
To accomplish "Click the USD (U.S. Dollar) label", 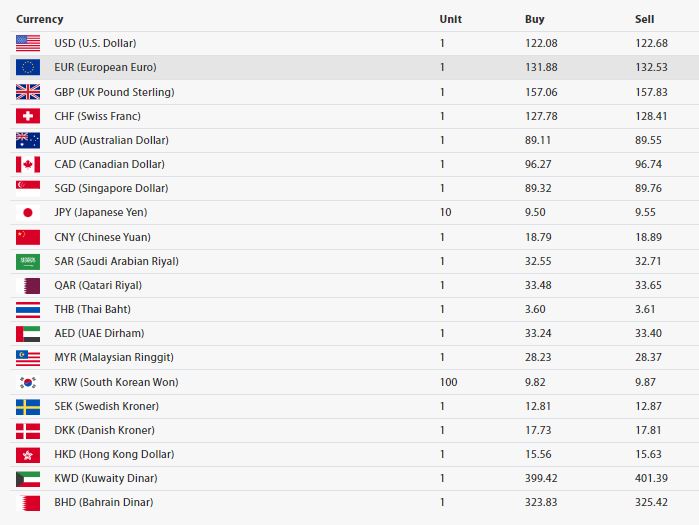I will 95,43.
